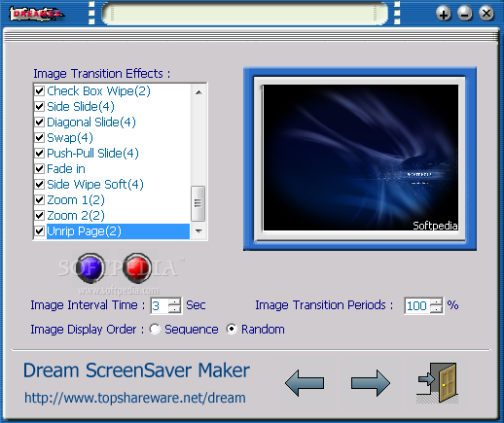Click the exit door icon
504x423 pixels.
click(438, 382)
